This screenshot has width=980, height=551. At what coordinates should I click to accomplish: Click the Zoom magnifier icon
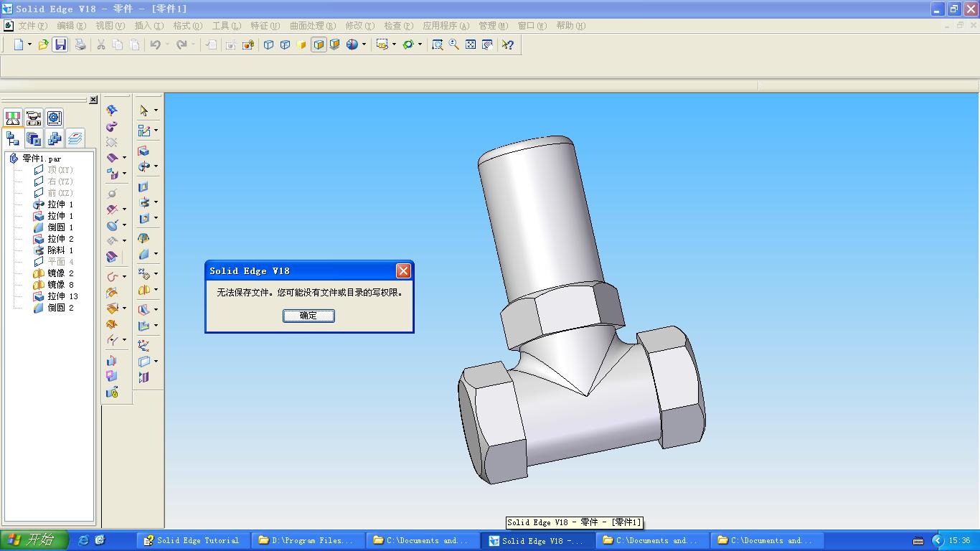454,44
